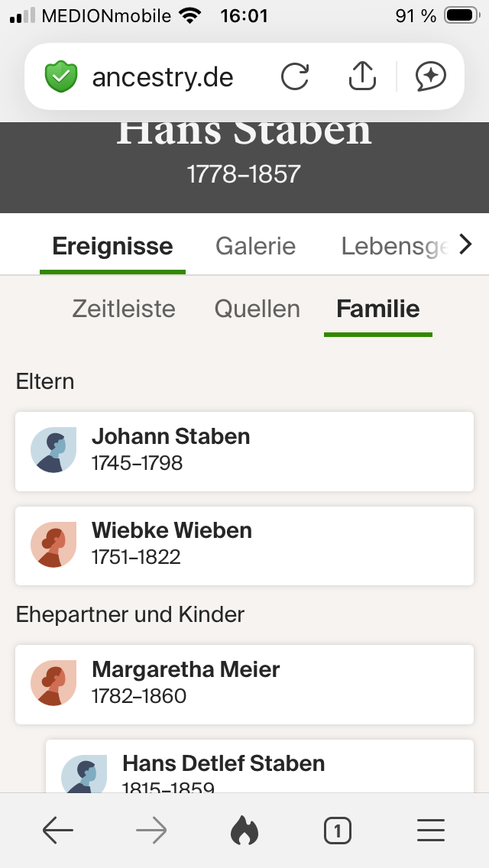Tap the green privacy shield icon
This screenshot has height=868, width=489.
pos(61,77)
